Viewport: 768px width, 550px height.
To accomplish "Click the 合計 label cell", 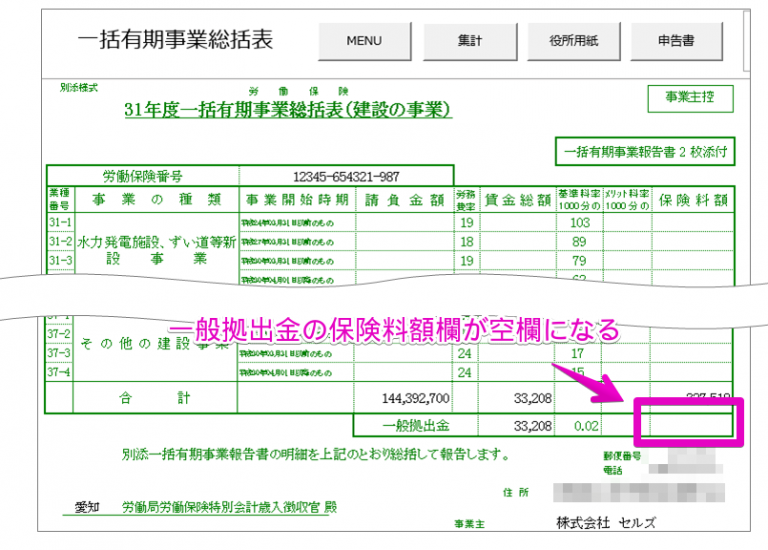I will (155, 398).
